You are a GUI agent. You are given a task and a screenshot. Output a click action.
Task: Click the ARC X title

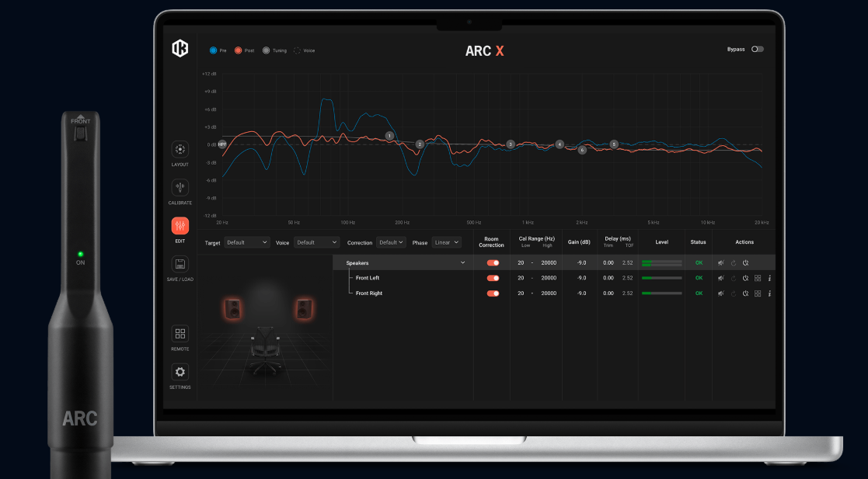point(485,51)
